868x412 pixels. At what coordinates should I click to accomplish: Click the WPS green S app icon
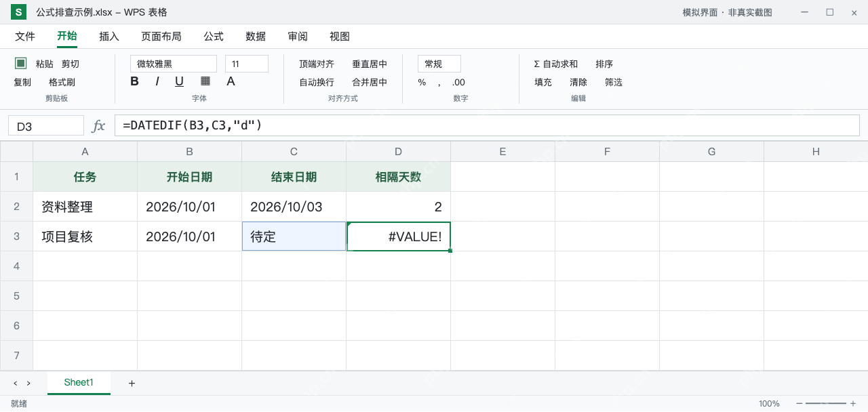(x=18, y=12)
